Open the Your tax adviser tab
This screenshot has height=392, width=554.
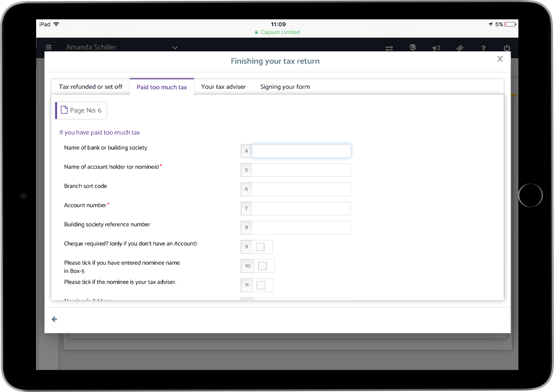tap(223, 87)
